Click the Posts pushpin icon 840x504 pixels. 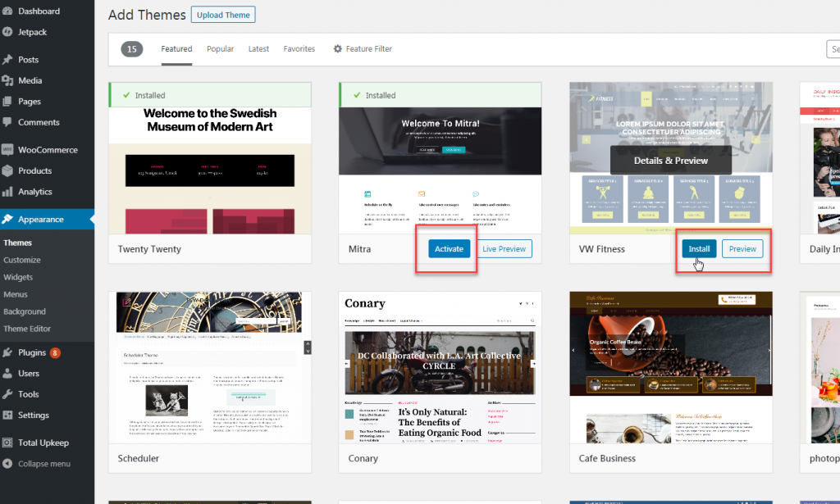7,59
